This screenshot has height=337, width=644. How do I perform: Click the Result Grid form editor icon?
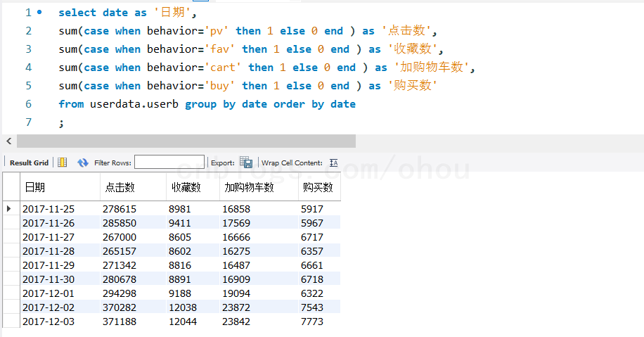(x=62, y=163)
